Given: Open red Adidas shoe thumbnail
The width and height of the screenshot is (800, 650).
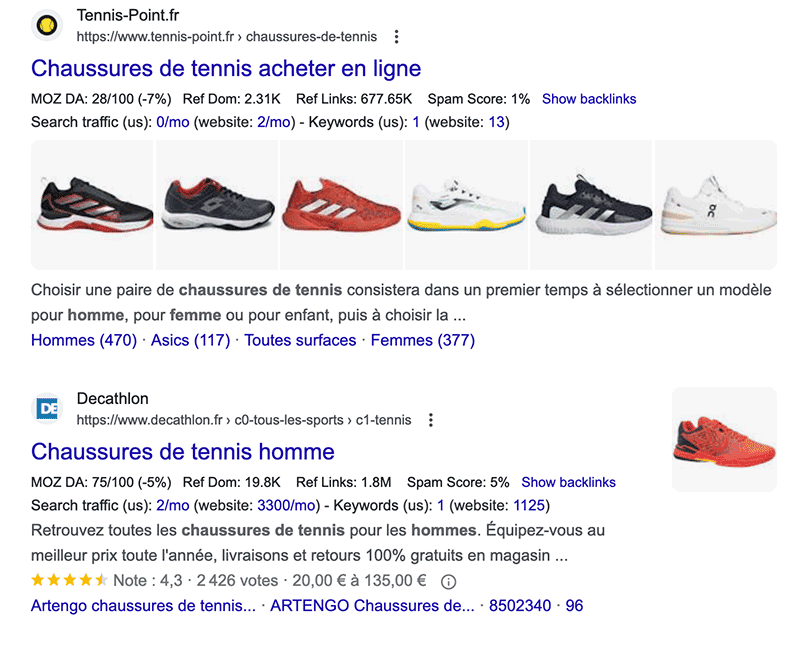Looking at the screenshot, I should 341,205.
